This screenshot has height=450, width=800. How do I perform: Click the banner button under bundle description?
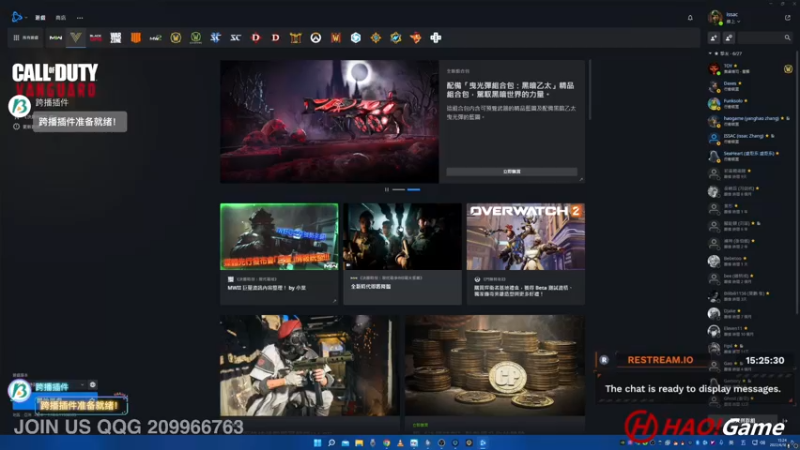512,171
